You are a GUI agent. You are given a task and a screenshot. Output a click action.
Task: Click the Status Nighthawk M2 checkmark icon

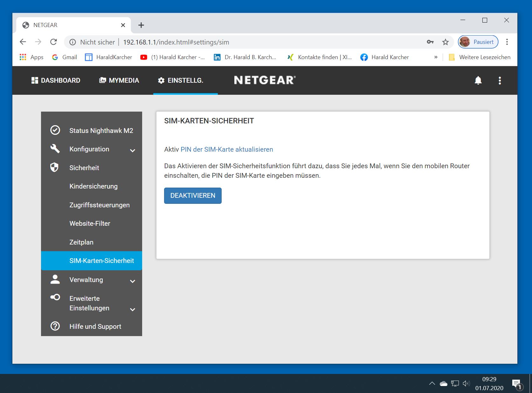tap(55, 130)
